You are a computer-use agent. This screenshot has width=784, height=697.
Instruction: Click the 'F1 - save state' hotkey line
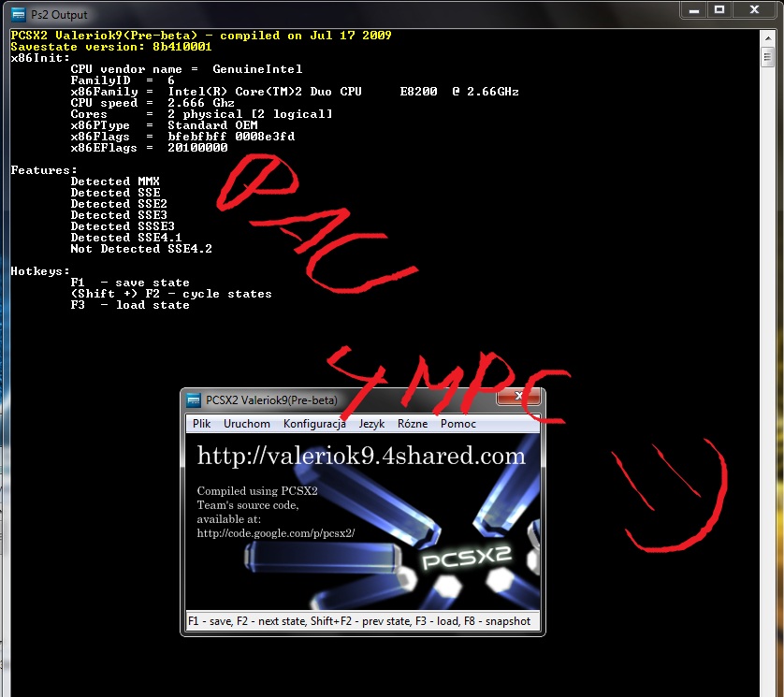130,283
